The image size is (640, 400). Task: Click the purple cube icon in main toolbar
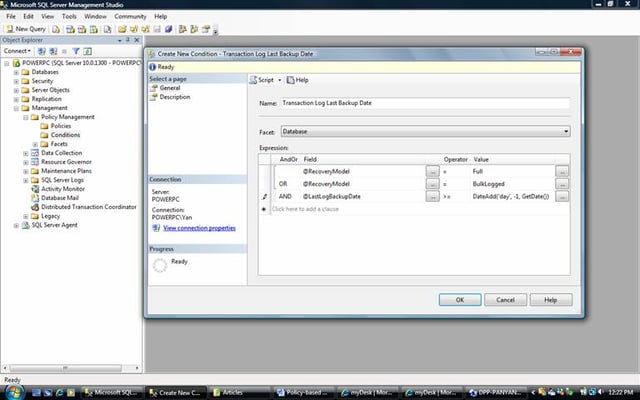pyautogui.click(x=168, y=29)
